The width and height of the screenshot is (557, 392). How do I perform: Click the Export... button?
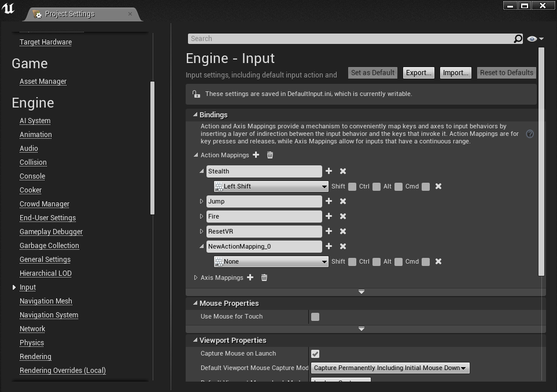tap(418, 73)
